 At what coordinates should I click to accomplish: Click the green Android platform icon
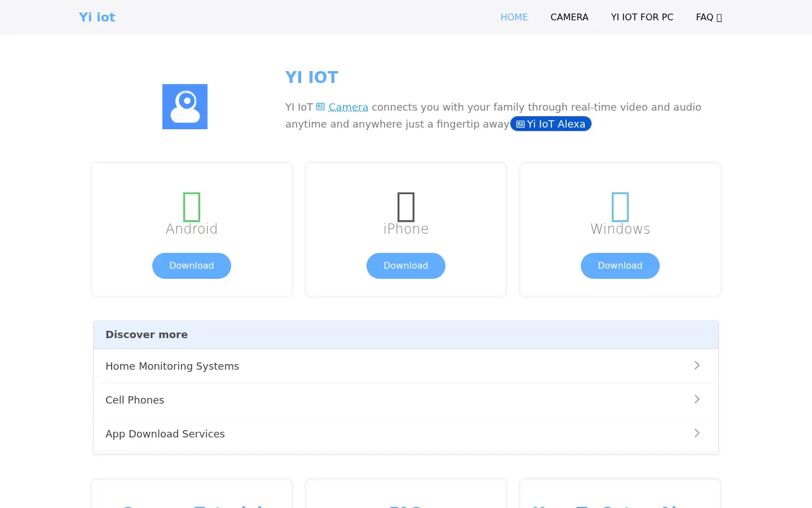tap(192, 207)
